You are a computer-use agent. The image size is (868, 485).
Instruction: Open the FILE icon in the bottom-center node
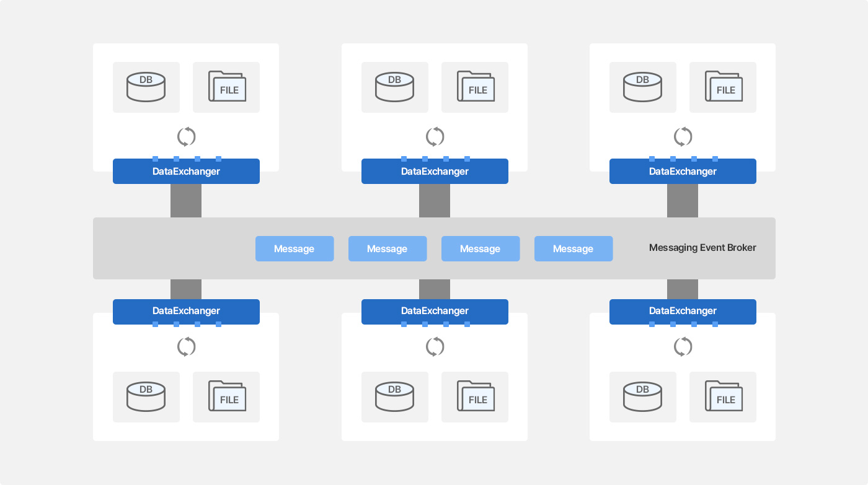(x=476, y=396)
